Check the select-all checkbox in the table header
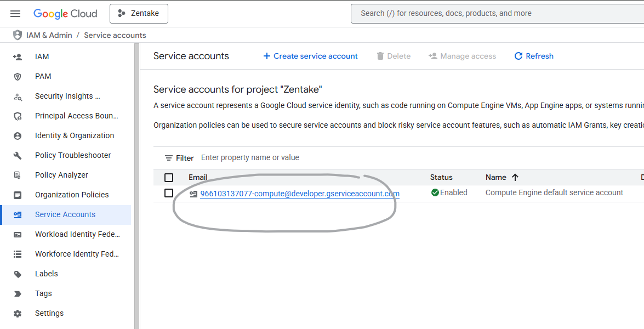This screenshot has width=644, height=329. click(x=169, y=177)
